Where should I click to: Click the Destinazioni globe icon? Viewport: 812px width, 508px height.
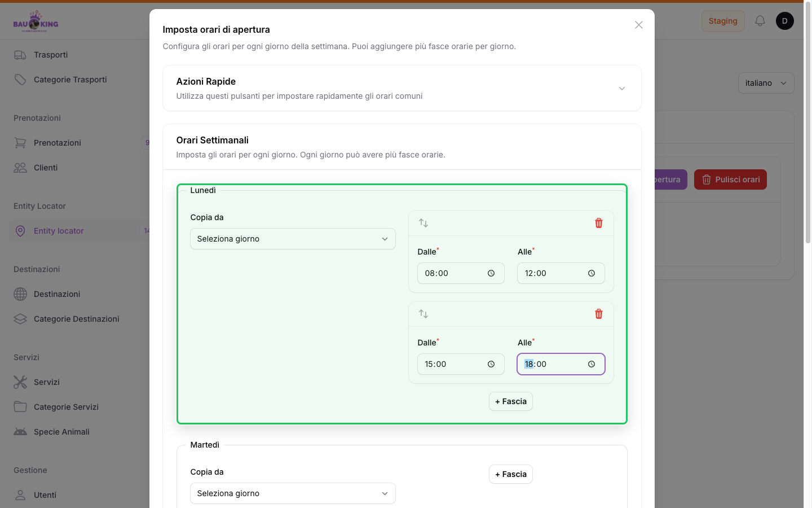coord(20,294)
